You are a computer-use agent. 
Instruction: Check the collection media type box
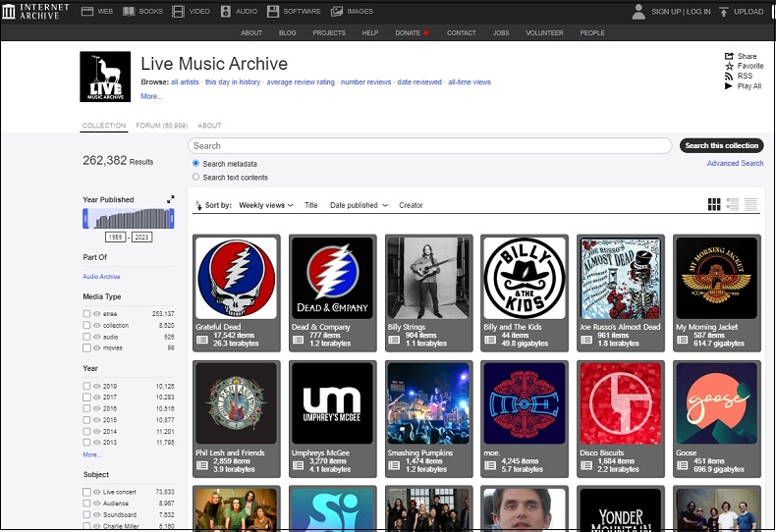click(x=86, y=325)
